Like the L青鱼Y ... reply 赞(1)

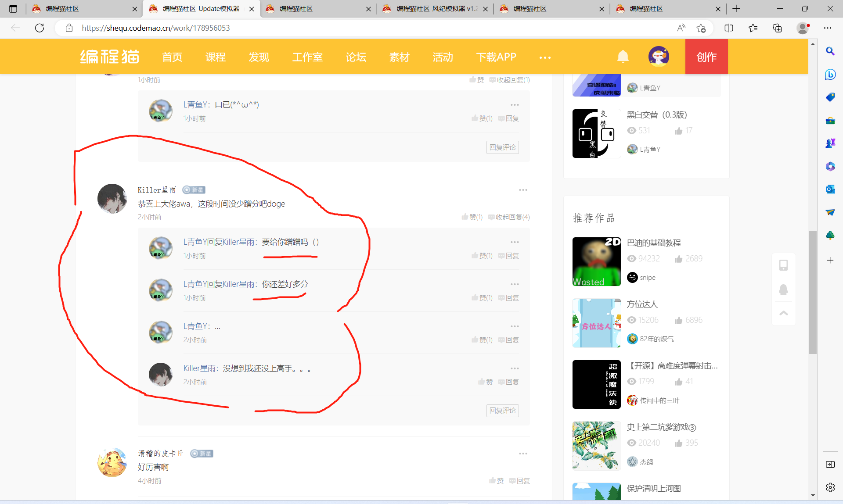pos(482,340)
